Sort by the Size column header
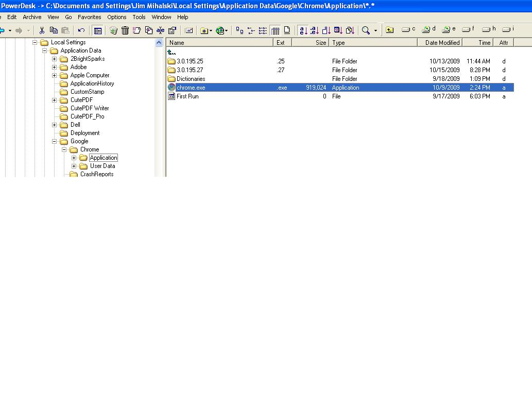This screenshot has height=405, width=532. pos(310,42)
